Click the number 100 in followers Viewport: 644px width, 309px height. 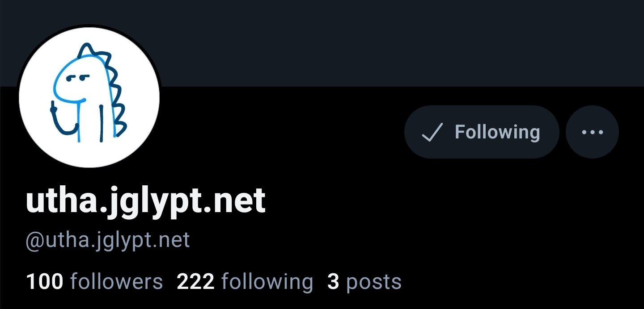coord(44,282)
